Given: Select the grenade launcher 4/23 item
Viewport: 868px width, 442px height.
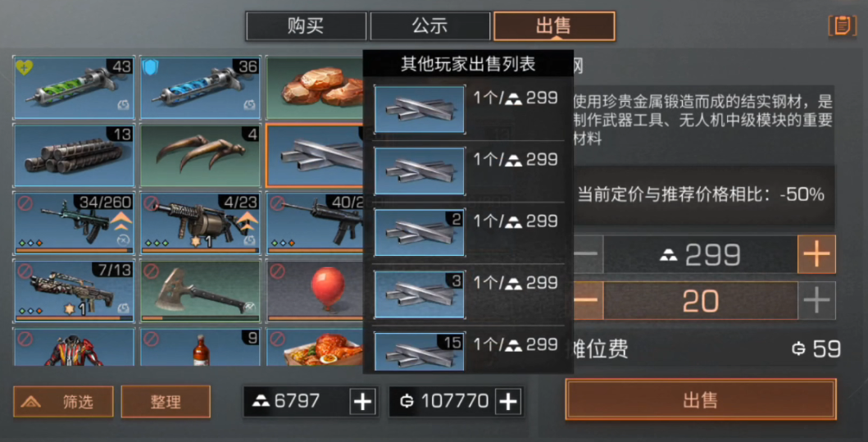Looking at the screenshot, I should coord(200,223).
